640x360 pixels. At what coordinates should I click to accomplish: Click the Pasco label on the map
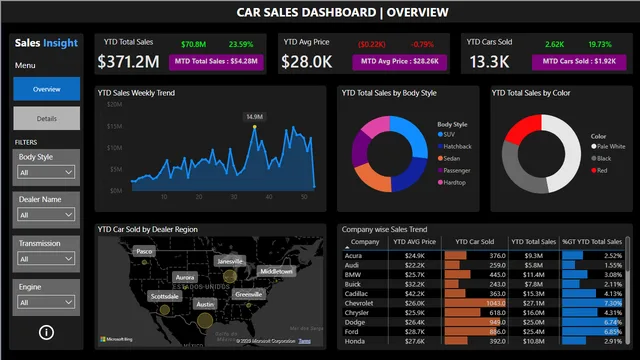144,251
